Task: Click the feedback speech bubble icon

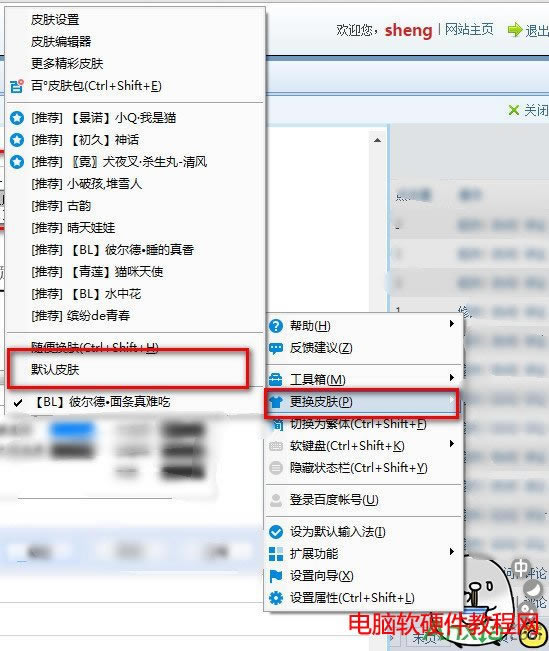Action: coord(276,348)
